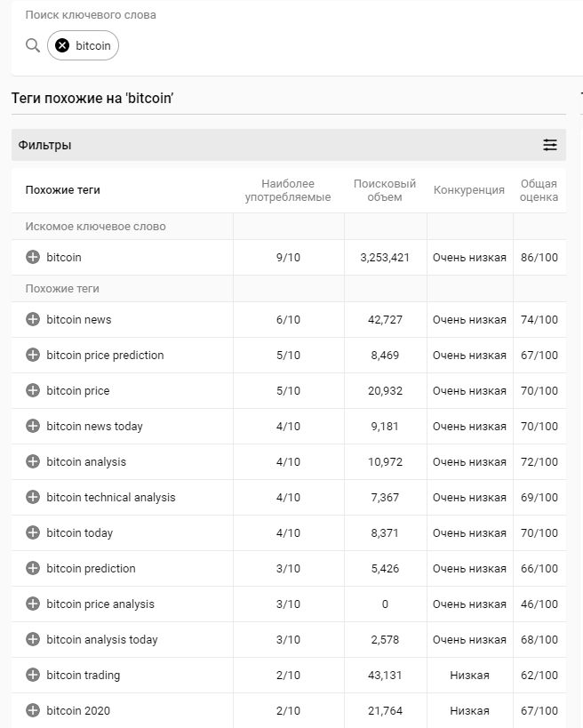Screen dimensions: 583x728
Task: Add the 'bitcoin price prediction' tag
Action: pyautogui.click(x=33, y=355)
